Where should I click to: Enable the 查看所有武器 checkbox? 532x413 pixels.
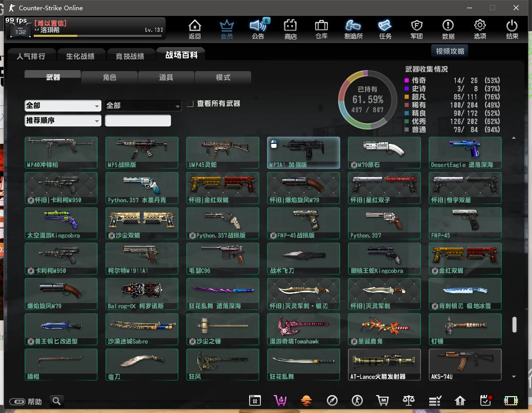(x=190, y=103)
